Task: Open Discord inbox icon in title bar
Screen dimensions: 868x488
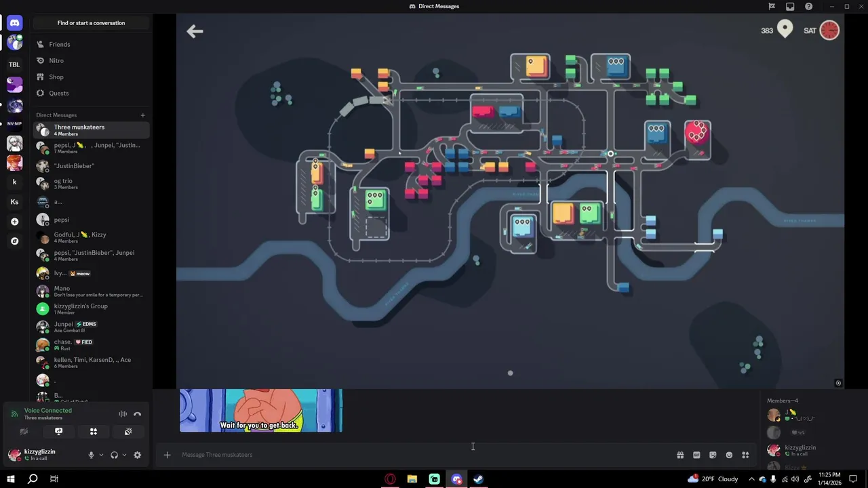Action: (790, 6)
